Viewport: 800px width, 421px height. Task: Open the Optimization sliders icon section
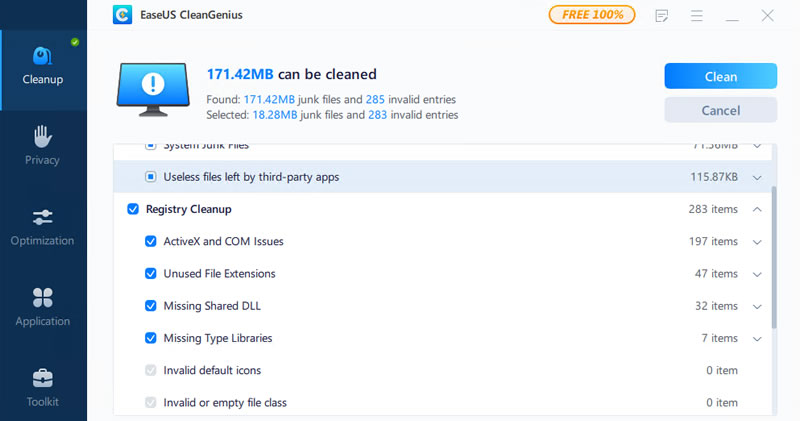tap(43, 227)
